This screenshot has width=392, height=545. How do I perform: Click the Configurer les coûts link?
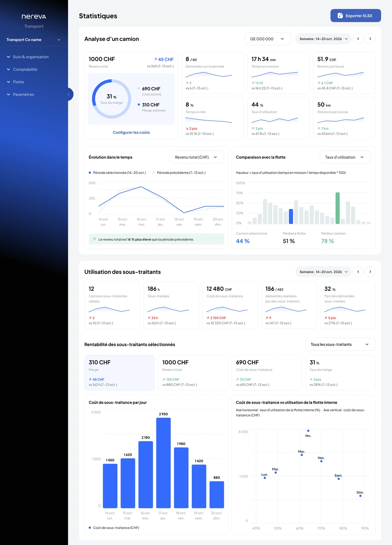click(x=131, y=132)
